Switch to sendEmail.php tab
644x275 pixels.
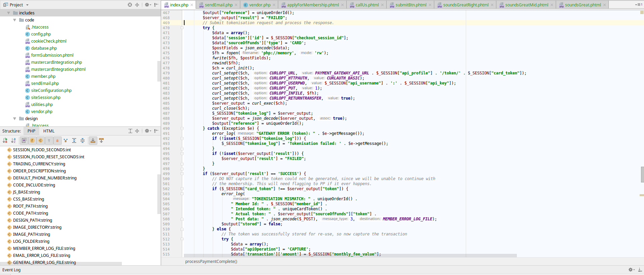[x=218, y=5]
